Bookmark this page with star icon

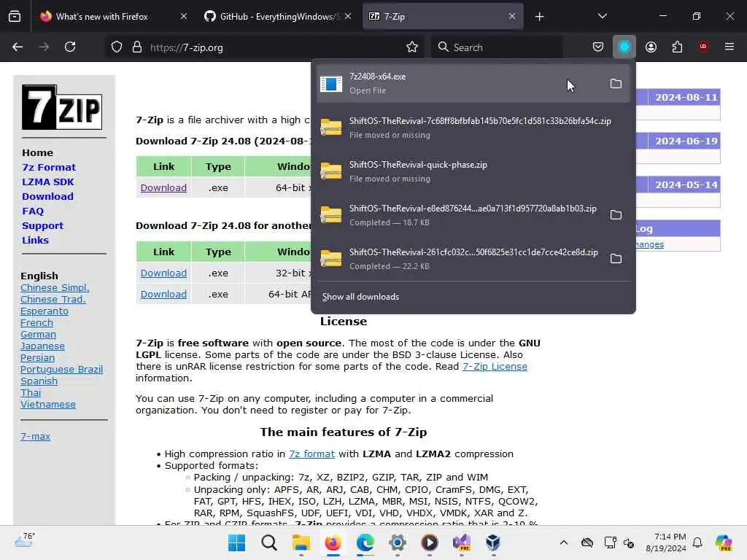tap(412, 47)
